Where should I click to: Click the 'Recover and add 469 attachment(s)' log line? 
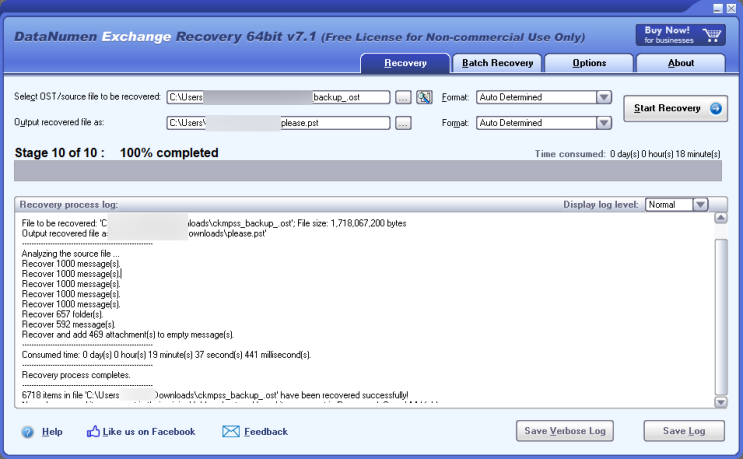point(128,335)
